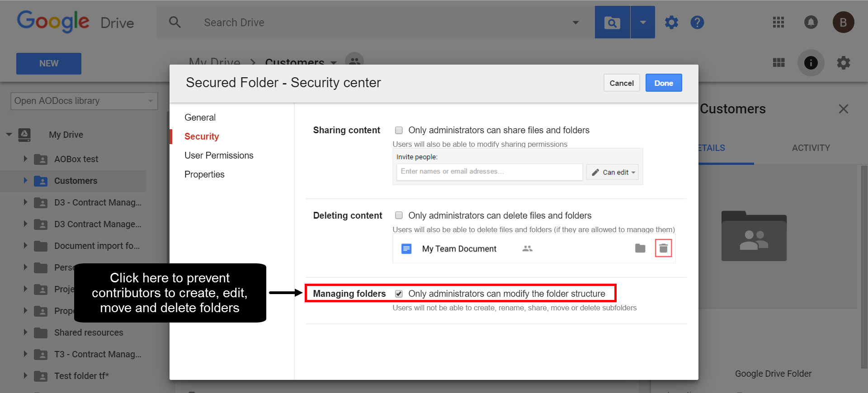This screenshot has width=868, height=393.
Task: Open the account avatar B
Action: pyautogui.click(x=843, y=22)
